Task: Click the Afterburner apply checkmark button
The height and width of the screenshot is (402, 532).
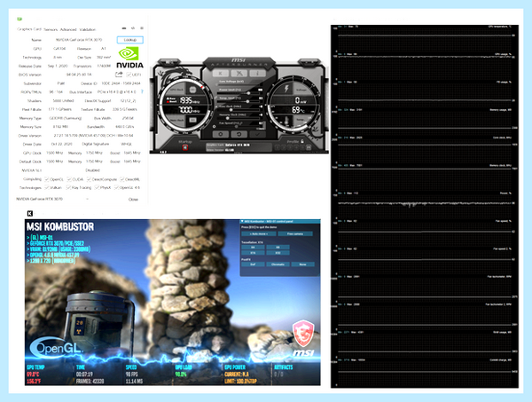Action: pyautogui.click(x=257, y=134)
